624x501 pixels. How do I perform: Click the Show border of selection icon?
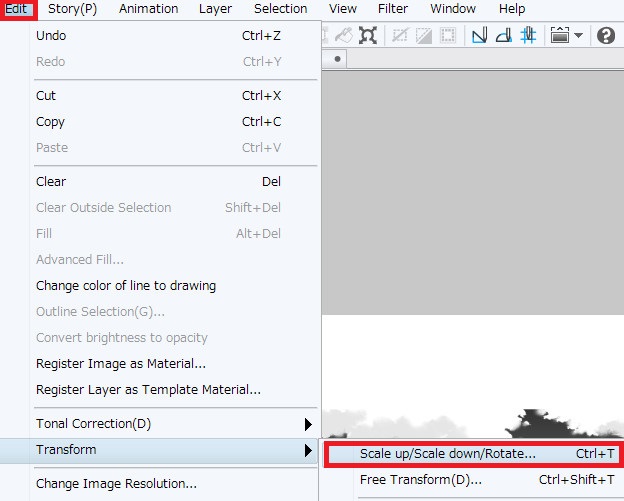point(448,35)
